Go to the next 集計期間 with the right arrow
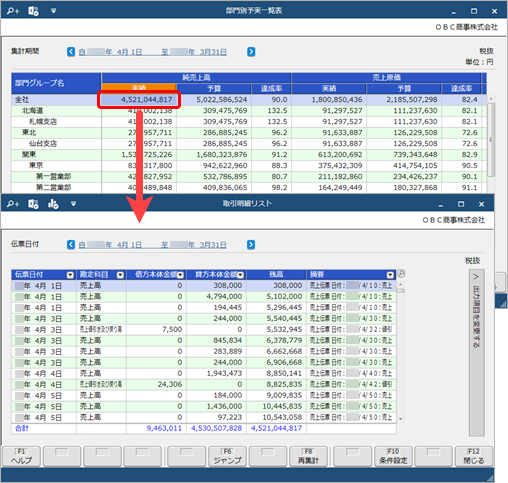 click(x=251, y=52)
